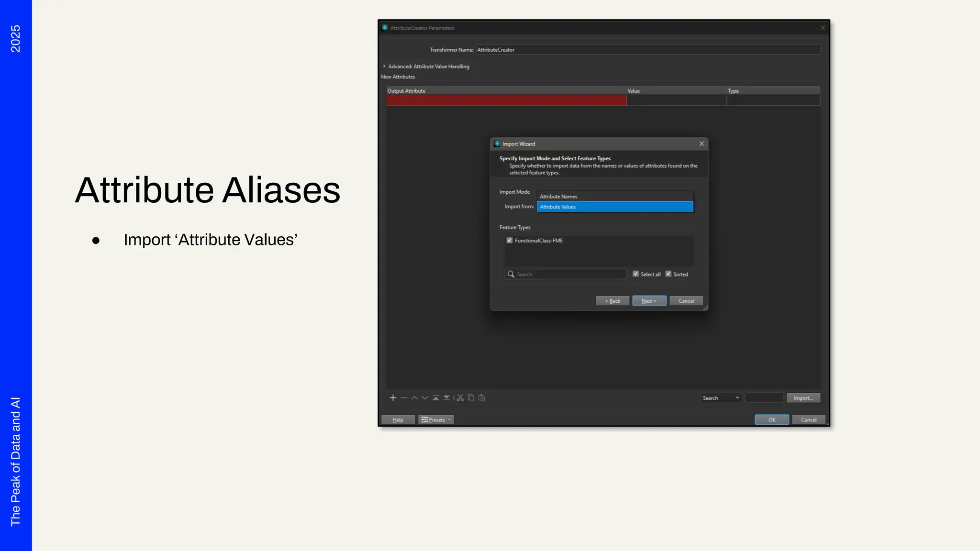Toggle the Select all checkbox
980x551 pixels.
[x=636, y=274]
